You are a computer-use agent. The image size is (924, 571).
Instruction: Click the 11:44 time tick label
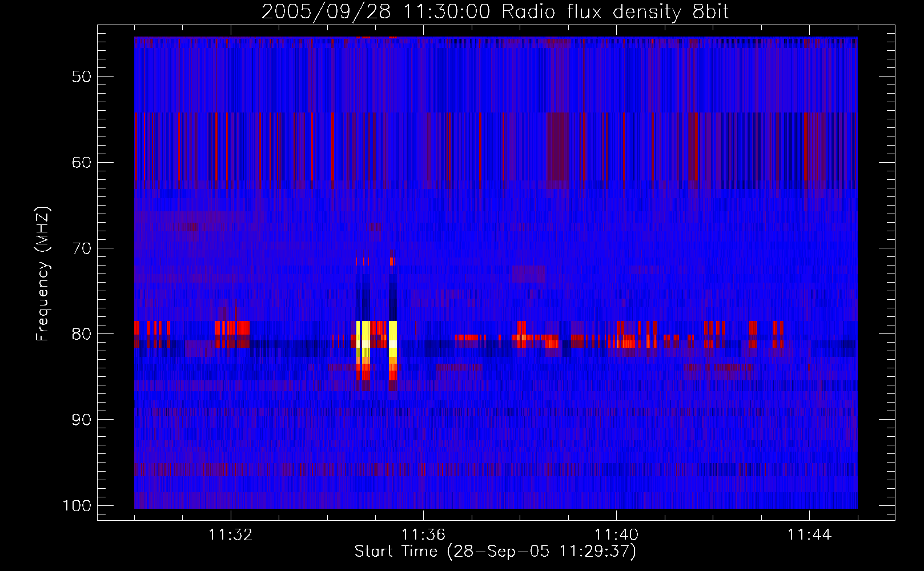click(809, 535)
